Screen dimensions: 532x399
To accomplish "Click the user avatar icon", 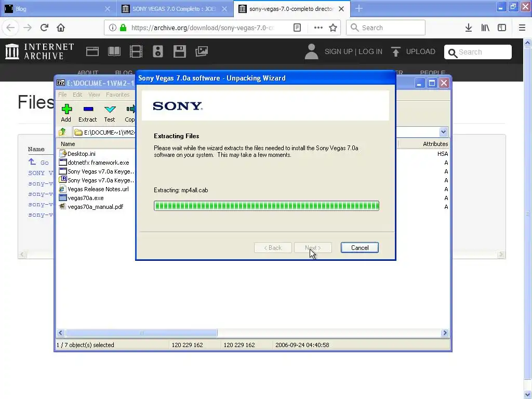I will click(x=312, y=51).
